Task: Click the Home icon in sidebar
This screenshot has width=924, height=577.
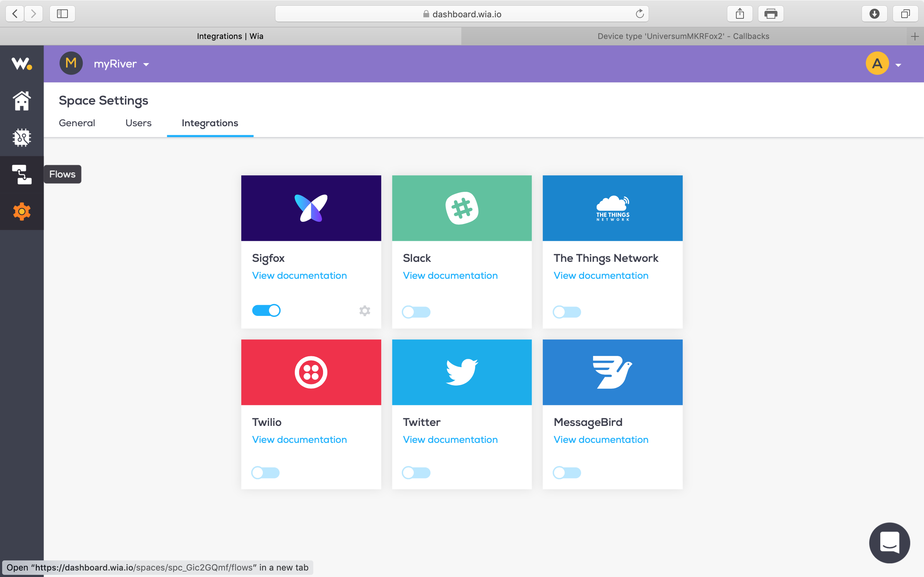Action: (x=22, y=101)
